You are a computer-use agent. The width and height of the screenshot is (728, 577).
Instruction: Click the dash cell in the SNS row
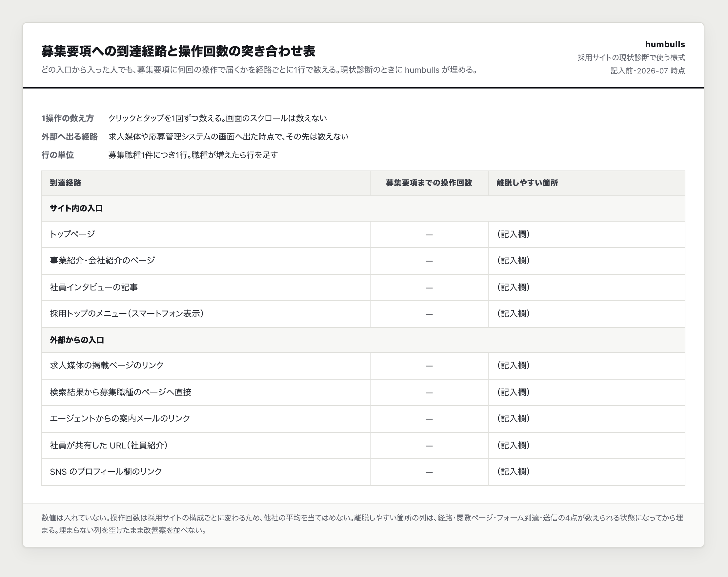tap(429, 472)
